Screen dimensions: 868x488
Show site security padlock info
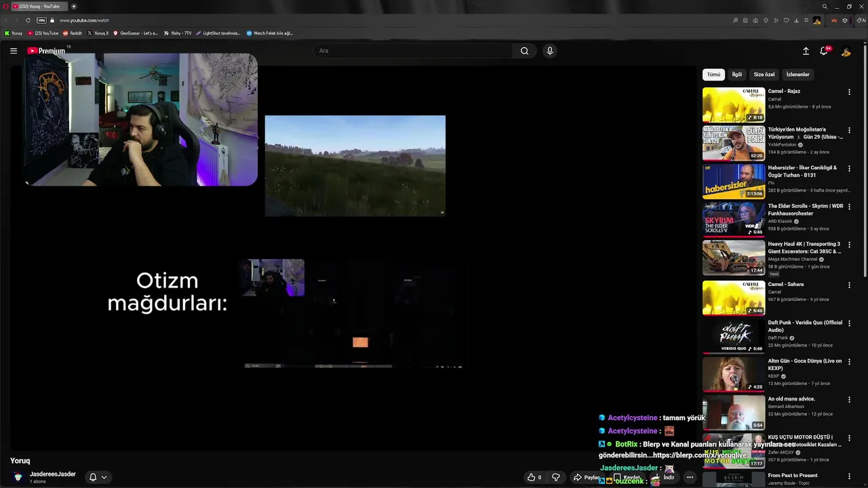(52, 20)
